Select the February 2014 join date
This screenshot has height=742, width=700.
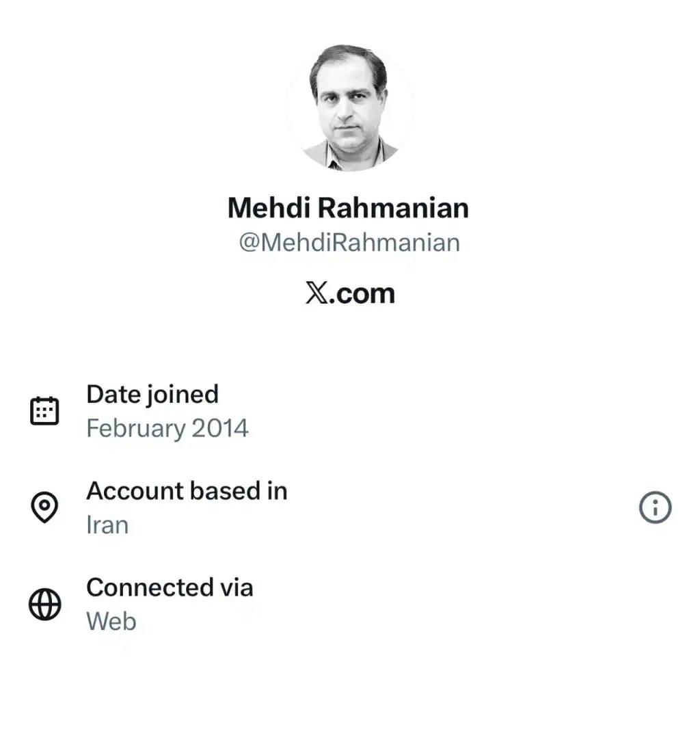[167, 427]
